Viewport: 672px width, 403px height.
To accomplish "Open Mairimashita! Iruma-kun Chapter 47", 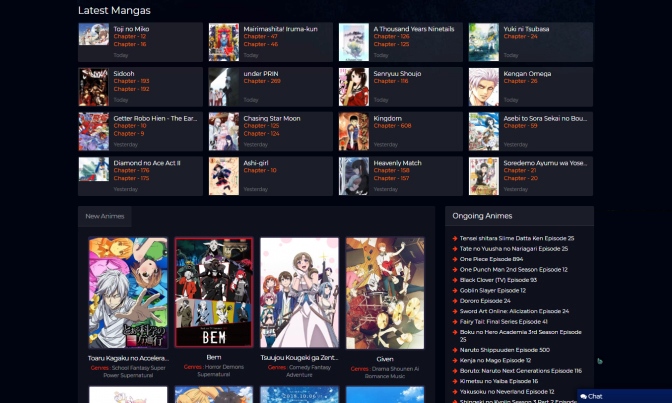I will pyautogui.click(x=261, y=36).
